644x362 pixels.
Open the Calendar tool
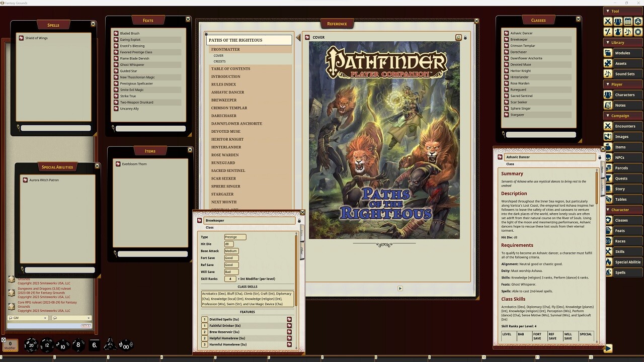(627, 21)
